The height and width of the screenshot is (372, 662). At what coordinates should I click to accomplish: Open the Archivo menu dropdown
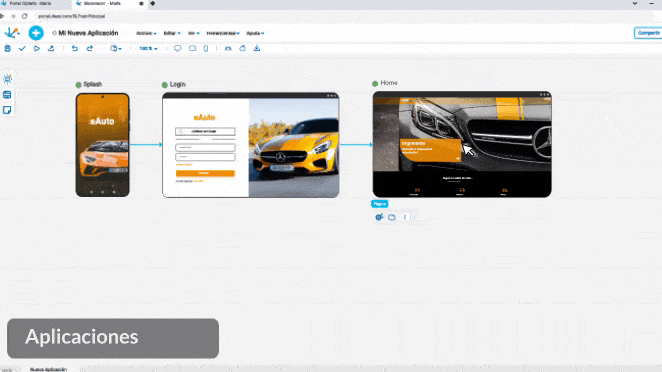146,33
